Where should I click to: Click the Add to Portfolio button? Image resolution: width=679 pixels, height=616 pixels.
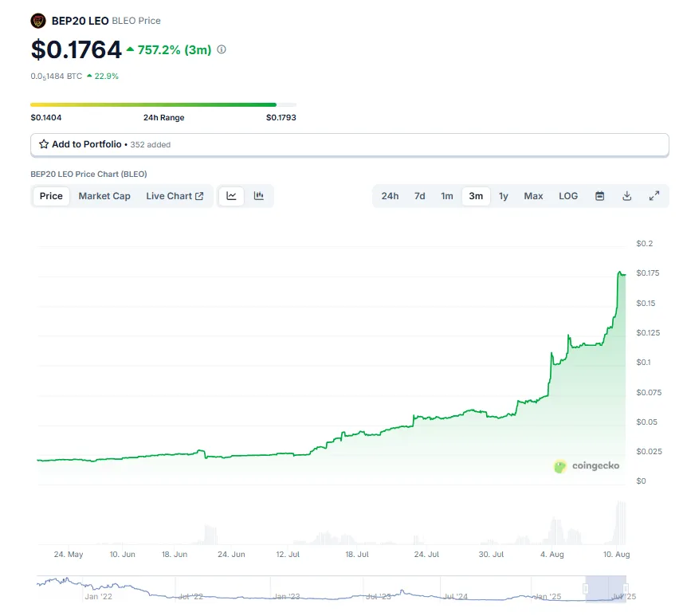[x=349, y=144]
